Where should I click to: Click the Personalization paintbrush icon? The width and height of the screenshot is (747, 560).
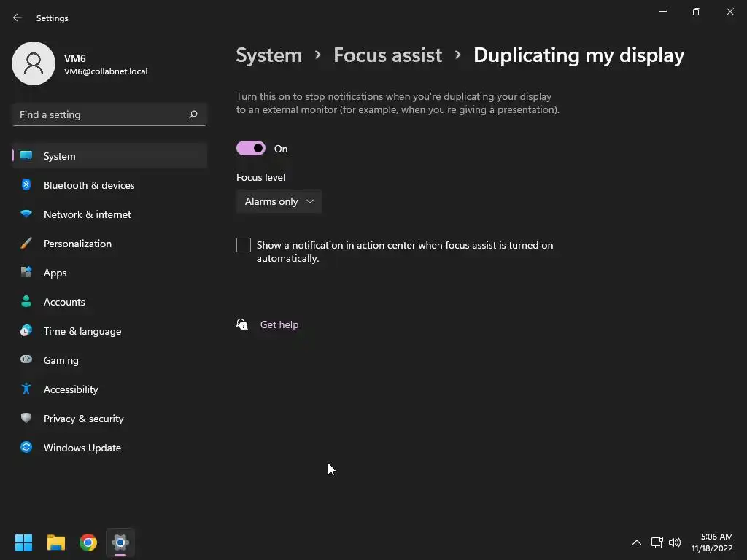26,244
